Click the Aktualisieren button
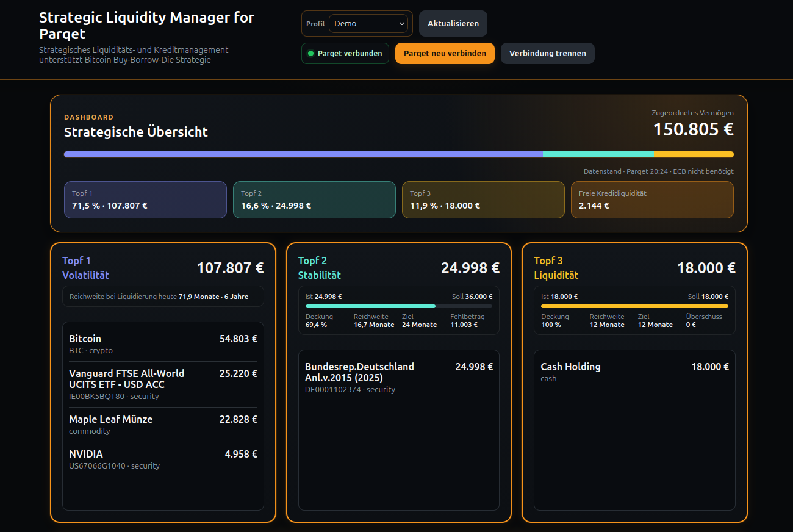This screenshot has width=793, height=532. click(x=453, y=24)
